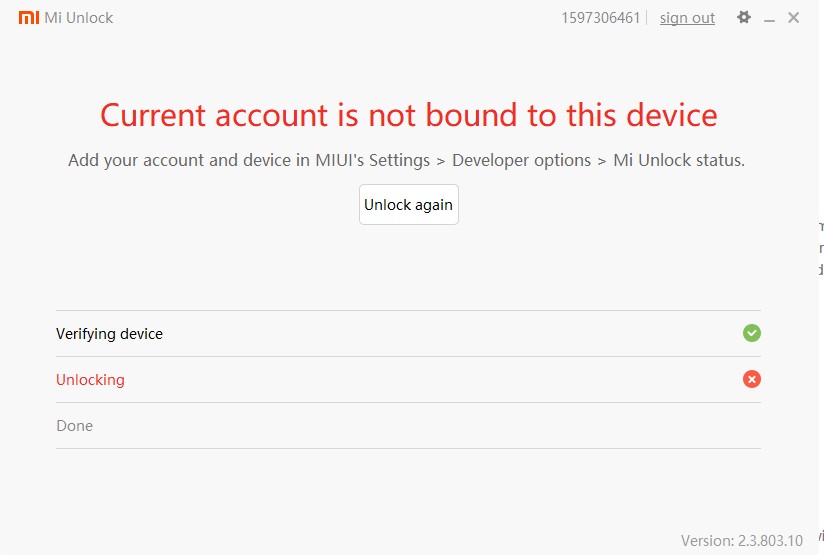824x555 pixels.
Task: Select the red Unlocking step label
Action: click(x=90, y=380)
